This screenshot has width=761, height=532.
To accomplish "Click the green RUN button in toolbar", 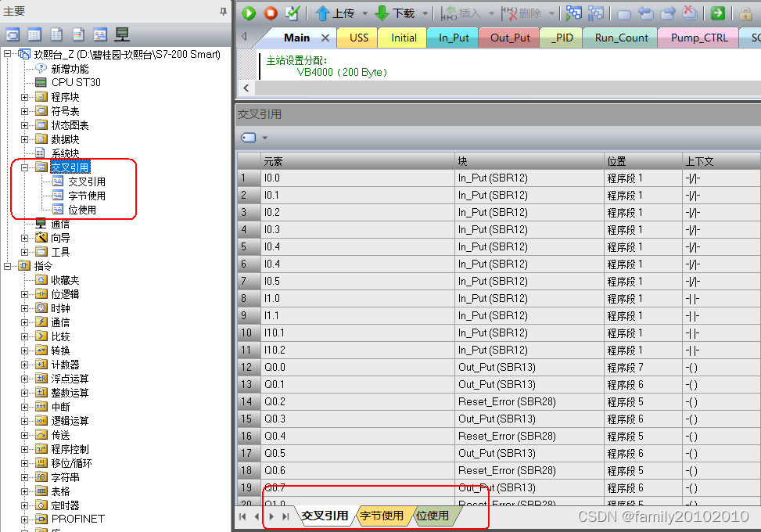I will pos(249,13).
